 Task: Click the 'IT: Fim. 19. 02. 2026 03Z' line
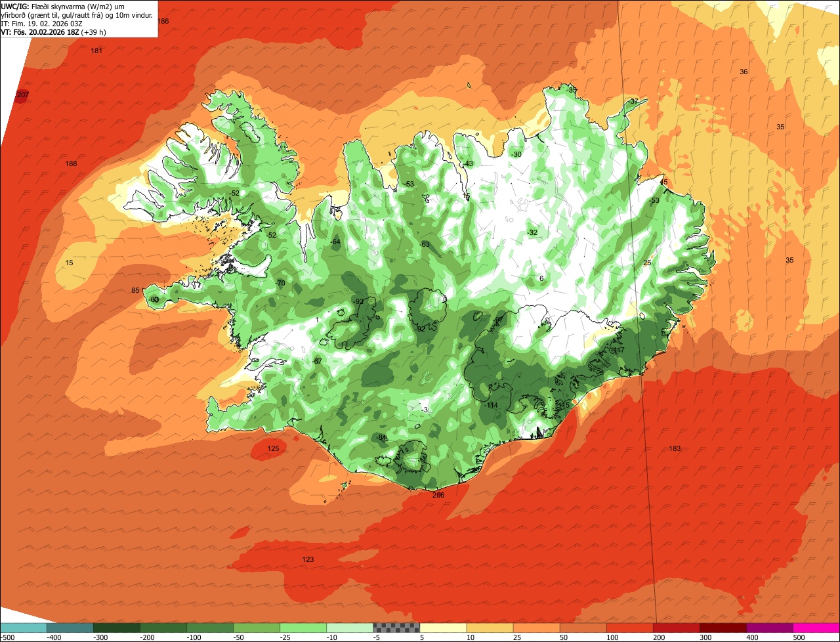(x=41, y=23)
